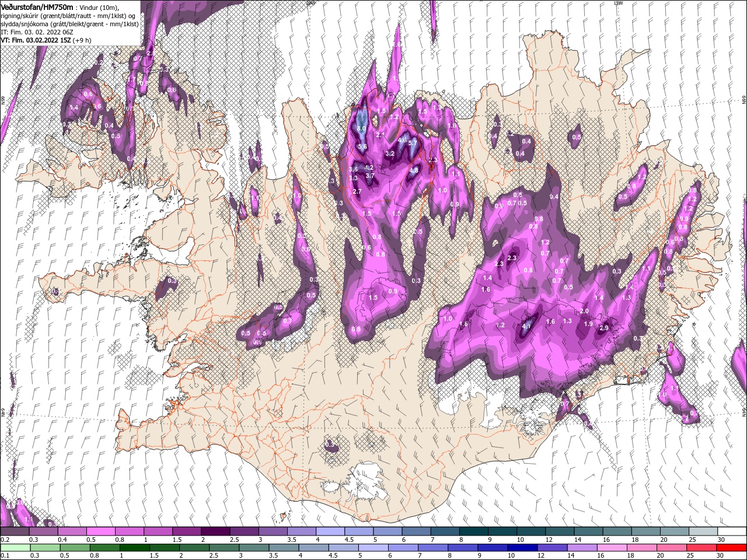Choose the dark teal swatch labeled 8 on upper scale
The height and width of the screenshot is (560, 747).
coord(474,531)
